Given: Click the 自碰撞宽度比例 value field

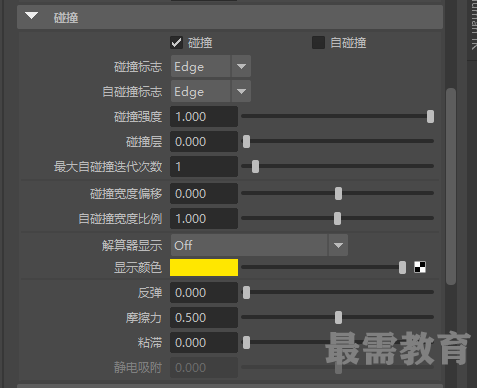Looking at the screenshot, I should 204,219.
